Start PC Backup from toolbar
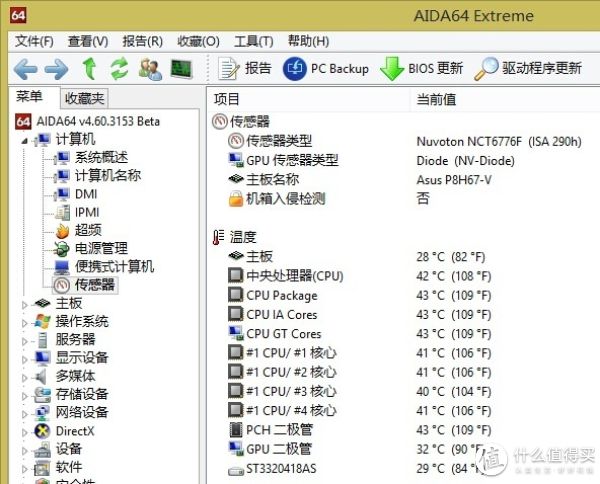The height and width of the screenshot is (484, 600). click(326, 69)
